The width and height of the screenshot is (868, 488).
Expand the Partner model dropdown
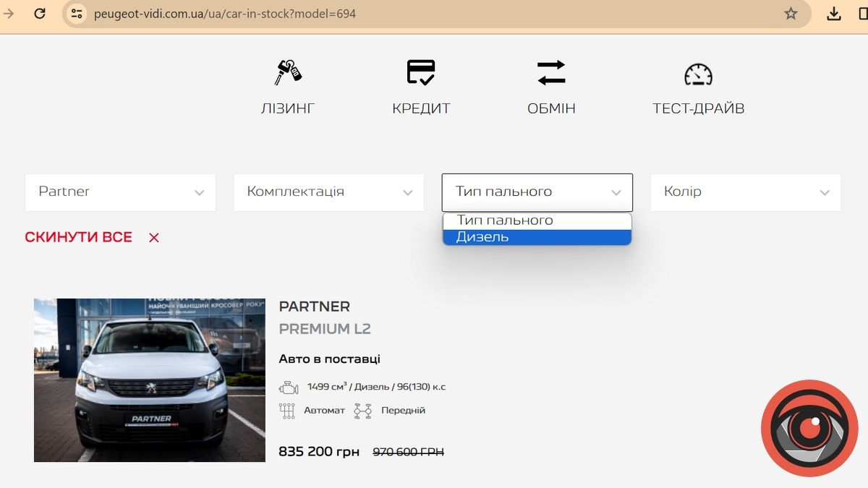(x=120, y=192)
